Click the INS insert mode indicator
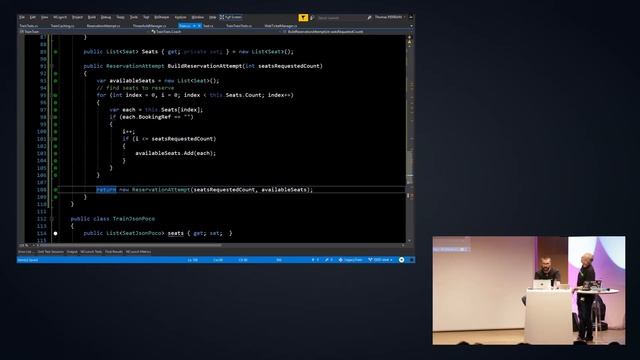 [279, 260]
